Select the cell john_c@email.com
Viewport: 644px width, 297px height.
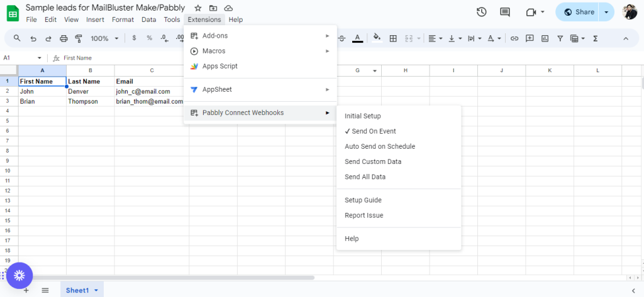pos(152,92)
